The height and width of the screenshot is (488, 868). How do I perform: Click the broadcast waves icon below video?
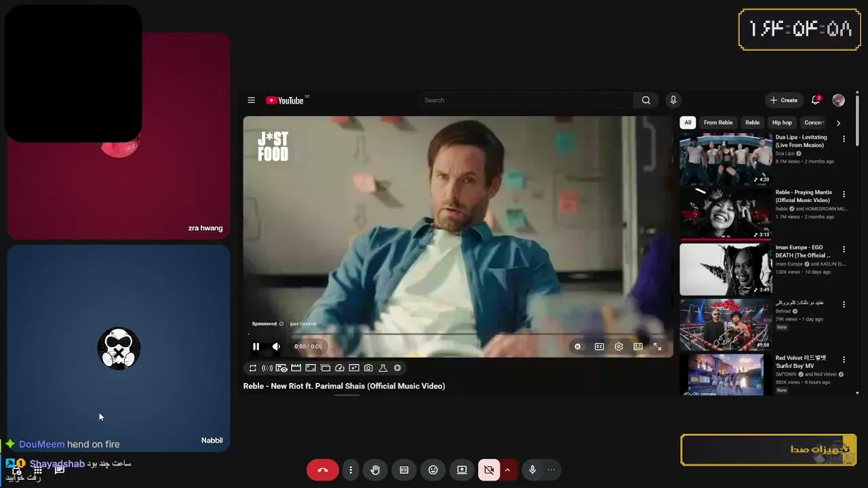click(267, 368)
